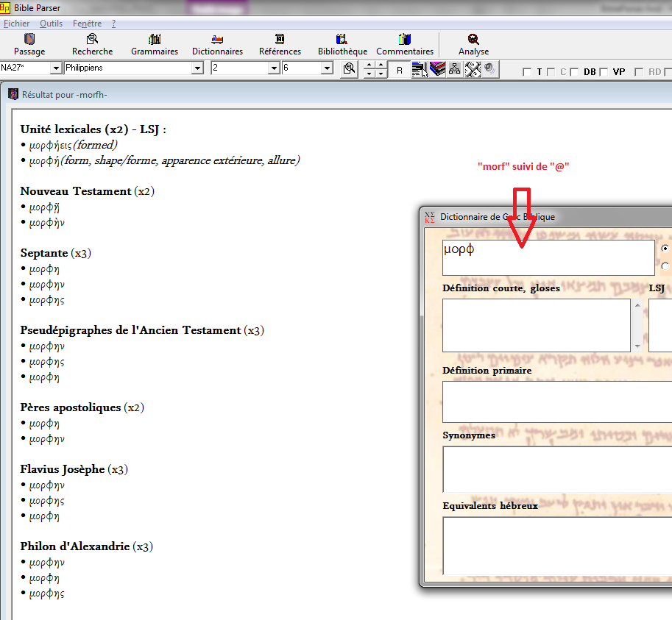Viewport: 672px width, 620px height.
Task: Click μορφὴν under Nouveau Testament
Action: coord(46,223)
